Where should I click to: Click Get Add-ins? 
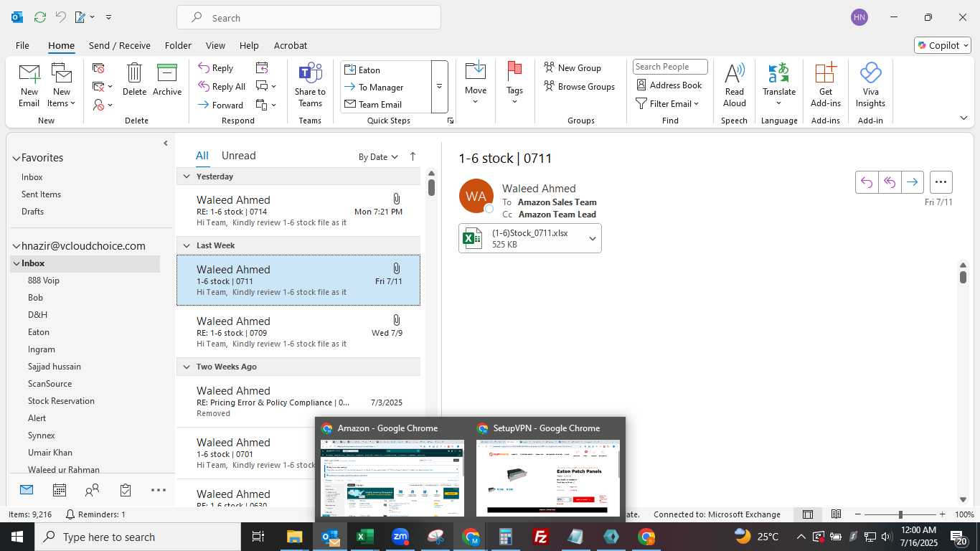[x=826, y=85]
